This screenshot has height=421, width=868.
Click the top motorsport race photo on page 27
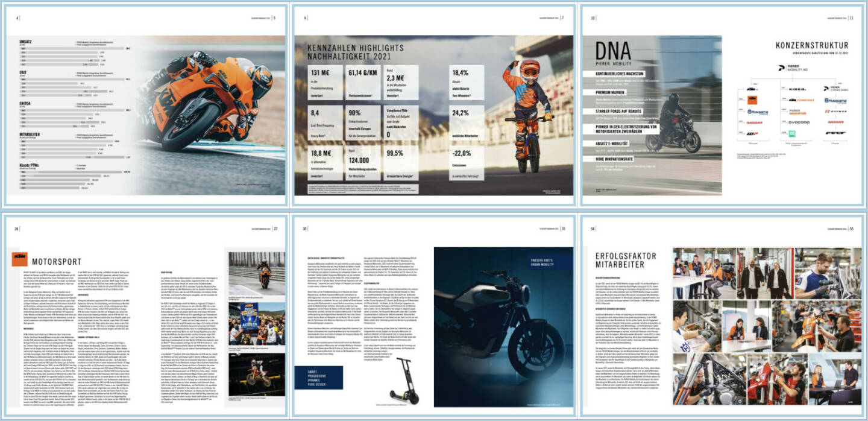point(256,274)
